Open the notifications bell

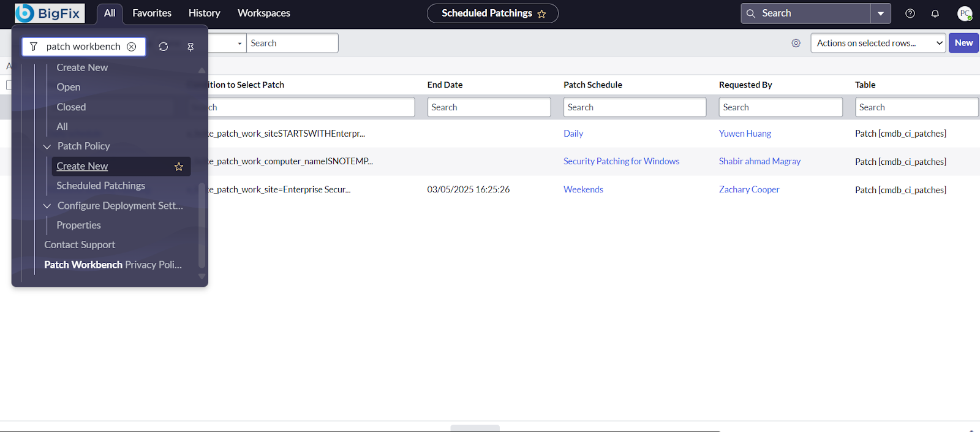(935, 13)
